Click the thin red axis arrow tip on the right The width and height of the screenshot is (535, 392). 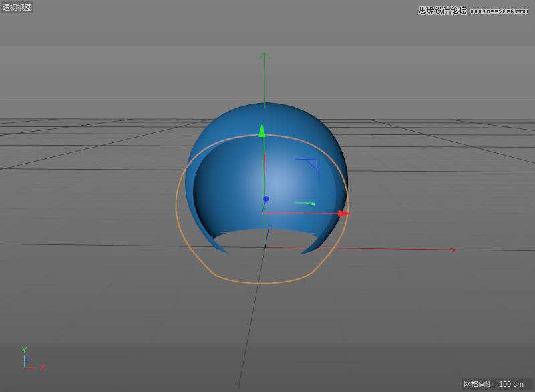[x=452, y=250]
